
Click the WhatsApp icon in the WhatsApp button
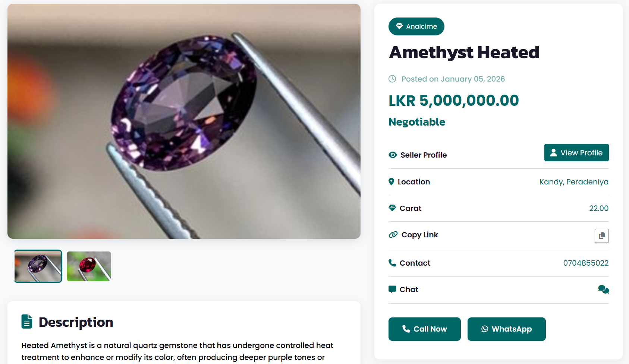coord(485,329)
